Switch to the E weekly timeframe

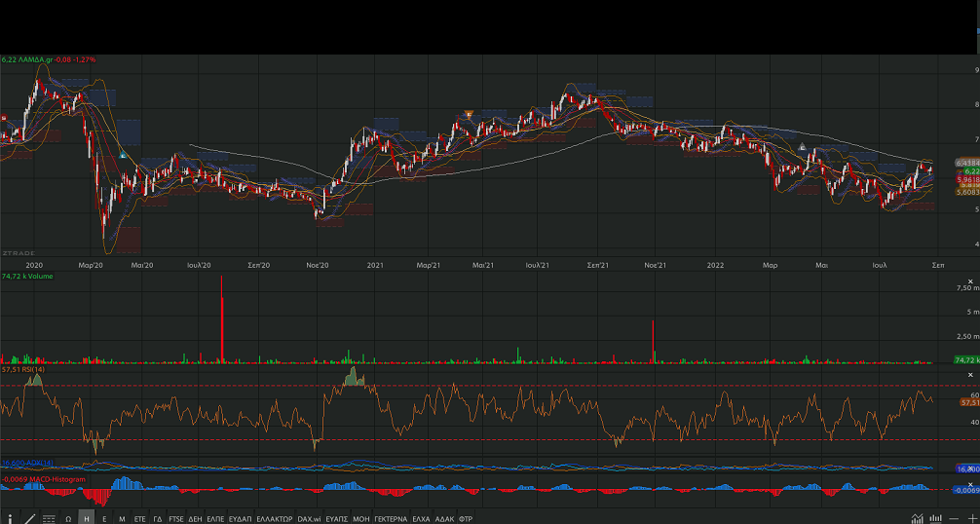104,518
